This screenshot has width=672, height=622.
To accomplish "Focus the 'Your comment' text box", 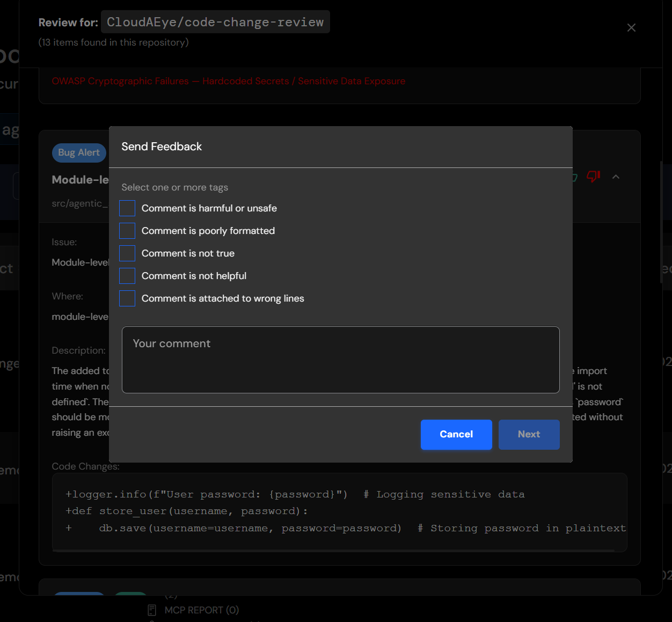I will [x=340, y=360].
